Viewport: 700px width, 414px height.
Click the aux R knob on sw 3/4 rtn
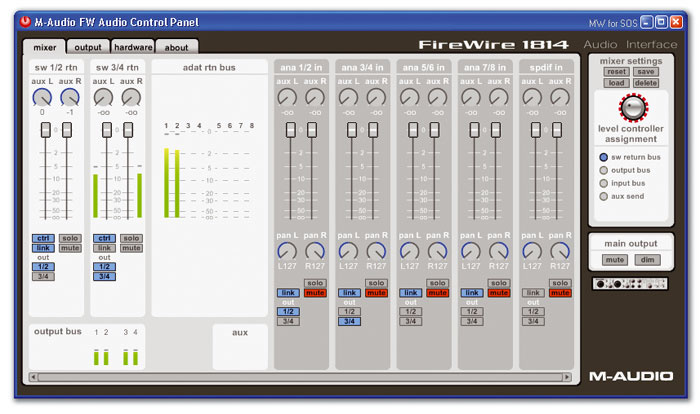click(x=131, y=97)
